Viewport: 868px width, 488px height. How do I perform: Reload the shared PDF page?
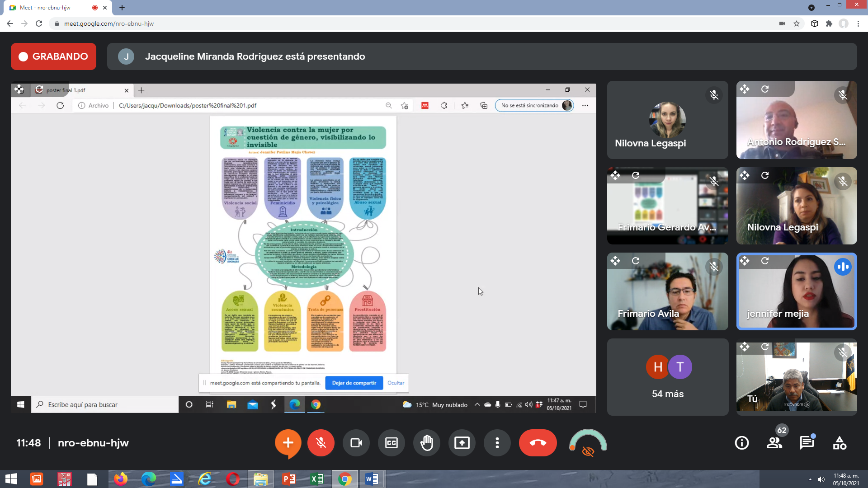pos(60,105)
